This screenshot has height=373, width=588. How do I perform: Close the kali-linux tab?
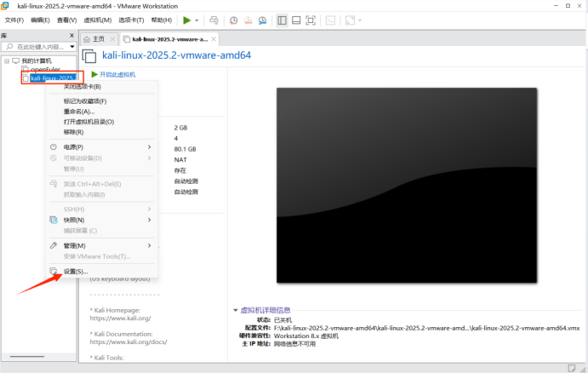tap(214, 39)
